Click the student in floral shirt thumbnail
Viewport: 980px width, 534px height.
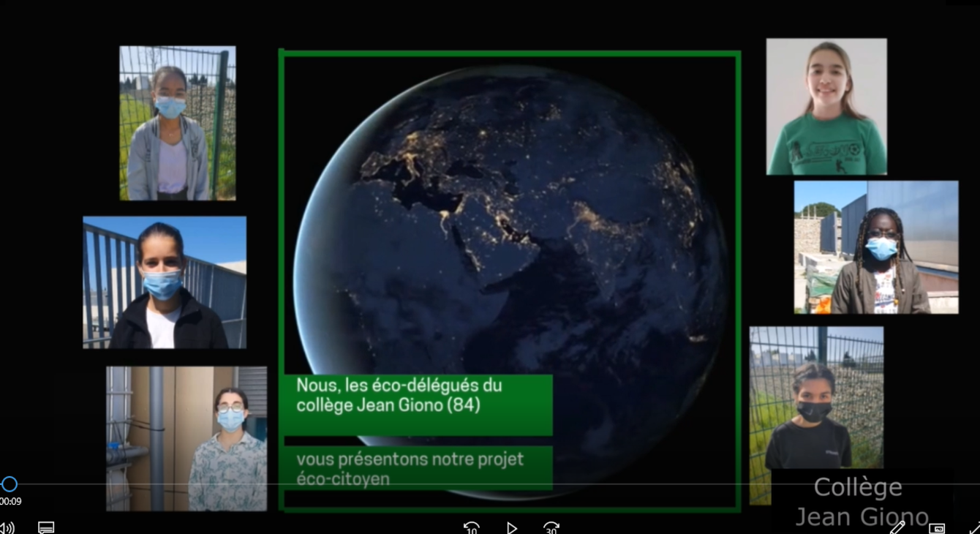(186, 438)
